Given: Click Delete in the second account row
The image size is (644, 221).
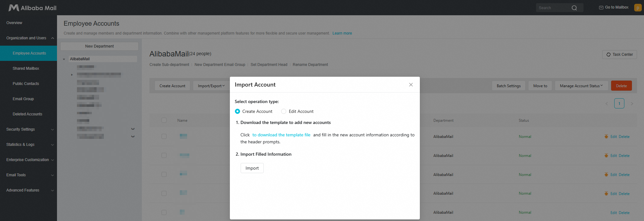Looking at the screenshot, I should pyautogui.click(x=624, y=156).
